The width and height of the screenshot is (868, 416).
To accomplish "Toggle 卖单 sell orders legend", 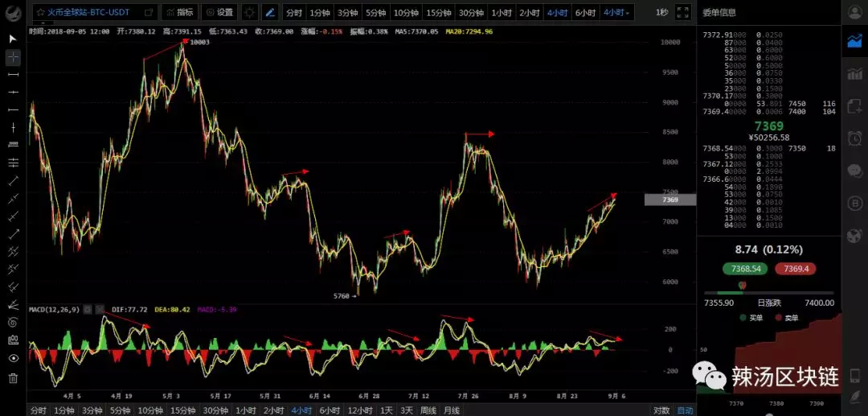I will 786,318.
